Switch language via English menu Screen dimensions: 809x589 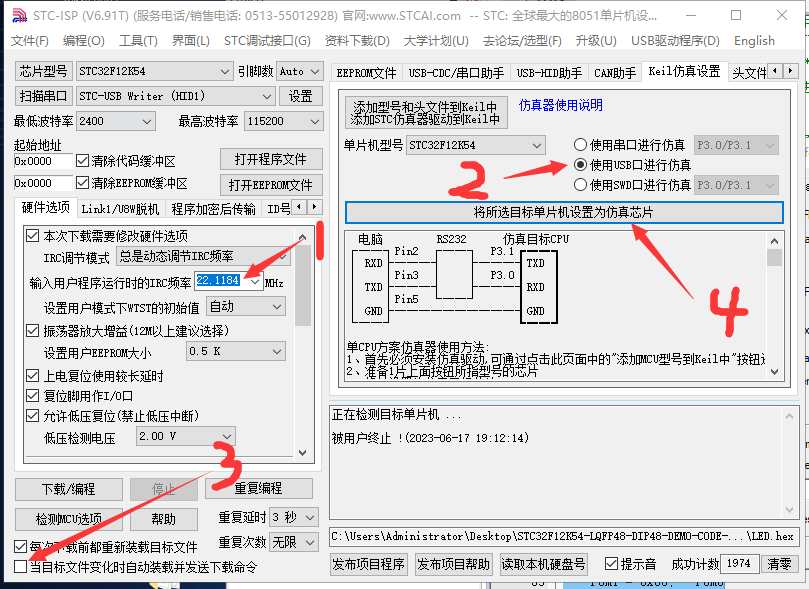(754, 41)
